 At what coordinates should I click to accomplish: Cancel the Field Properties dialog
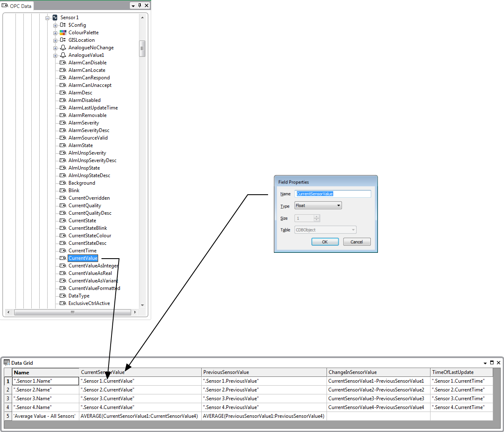click(x=357, y=242)
